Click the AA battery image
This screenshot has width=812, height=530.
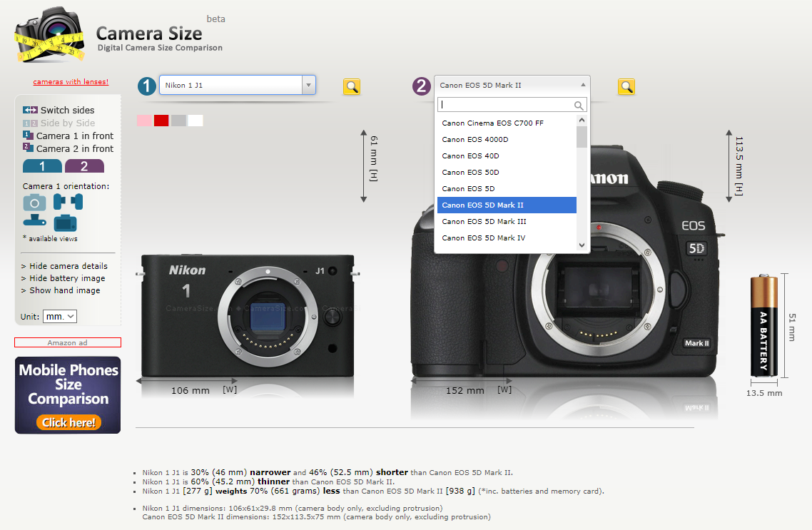[x=764, y=325]
